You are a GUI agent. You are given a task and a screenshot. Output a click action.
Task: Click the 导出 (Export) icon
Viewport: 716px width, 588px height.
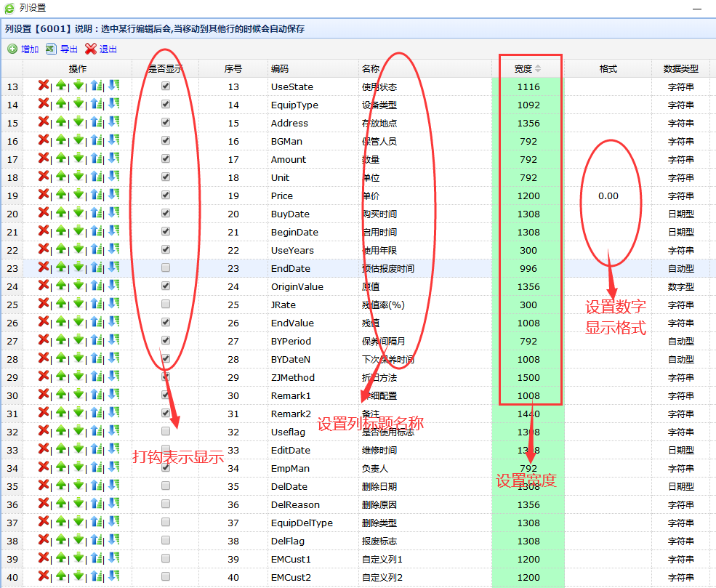(x=51, y=49)
